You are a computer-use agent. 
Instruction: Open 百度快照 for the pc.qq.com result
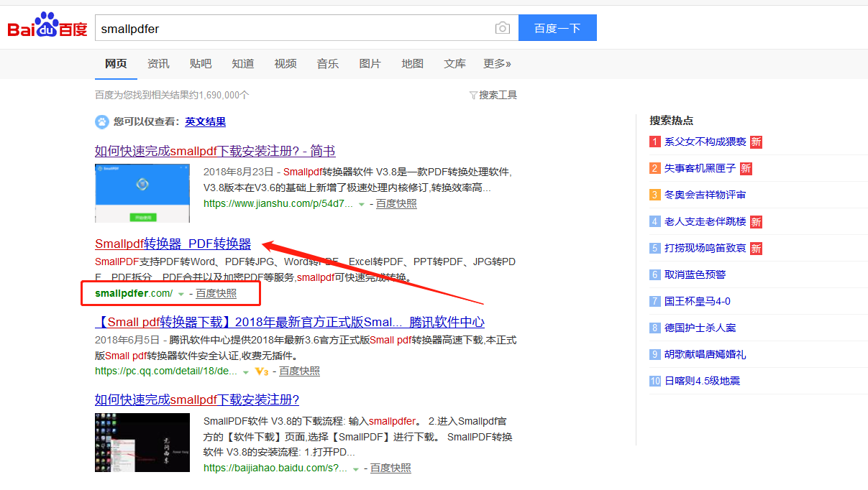pos(300,371)
